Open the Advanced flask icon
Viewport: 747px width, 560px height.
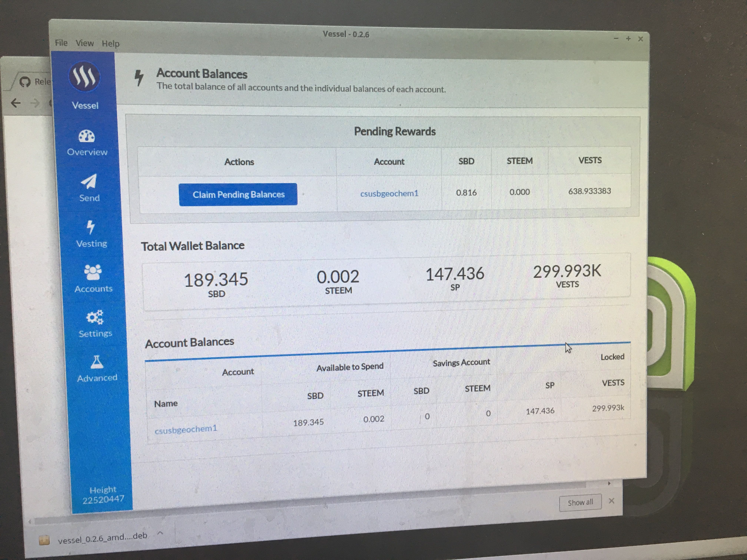(x=97, y=362)
